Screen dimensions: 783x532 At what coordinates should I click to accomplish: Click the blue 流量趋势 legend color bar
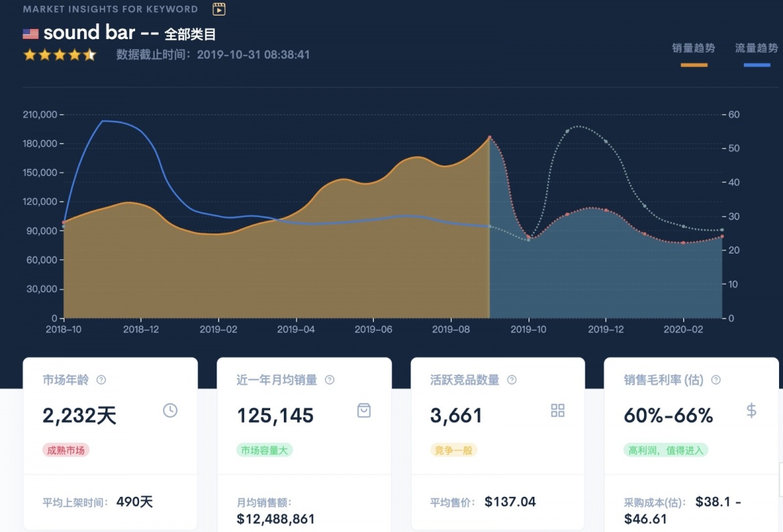756,65
